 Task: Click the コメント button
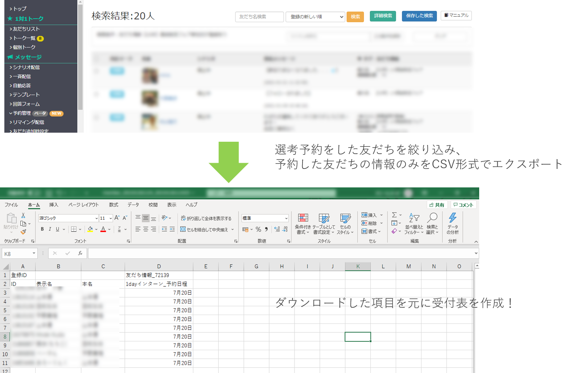tap(464, 205)
